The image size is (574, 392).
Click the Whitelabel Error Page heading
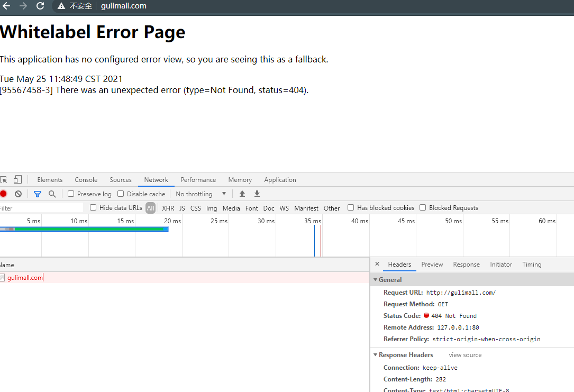click(x=93, y=33)
